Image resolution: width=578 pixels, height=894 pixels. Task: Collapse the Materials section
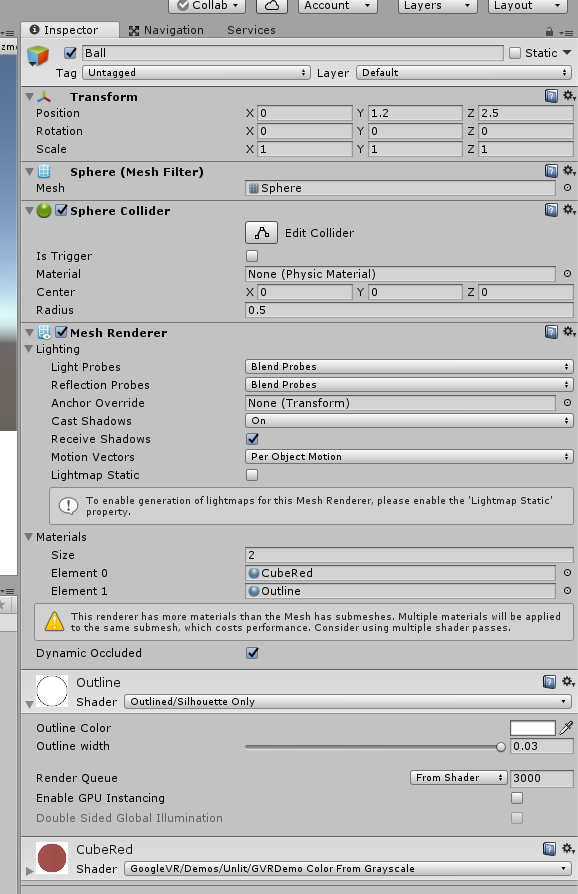pos(29,537)
